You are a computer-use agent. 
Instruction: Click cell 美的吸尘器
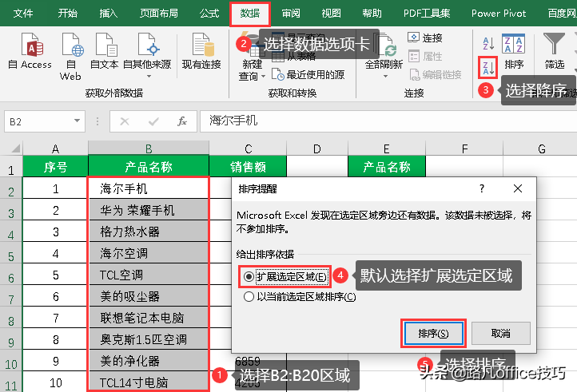pos(149,296)
